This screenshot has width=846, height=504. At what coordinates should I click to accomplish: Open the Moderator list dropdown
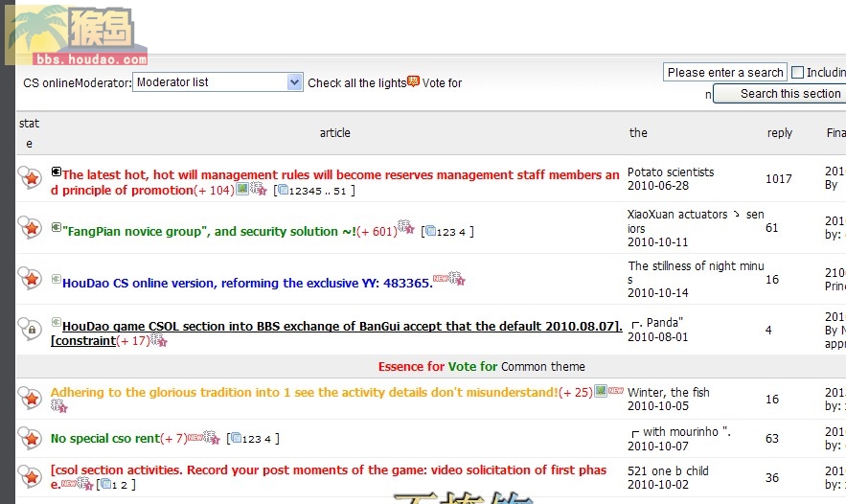click(x=217, y=82)
